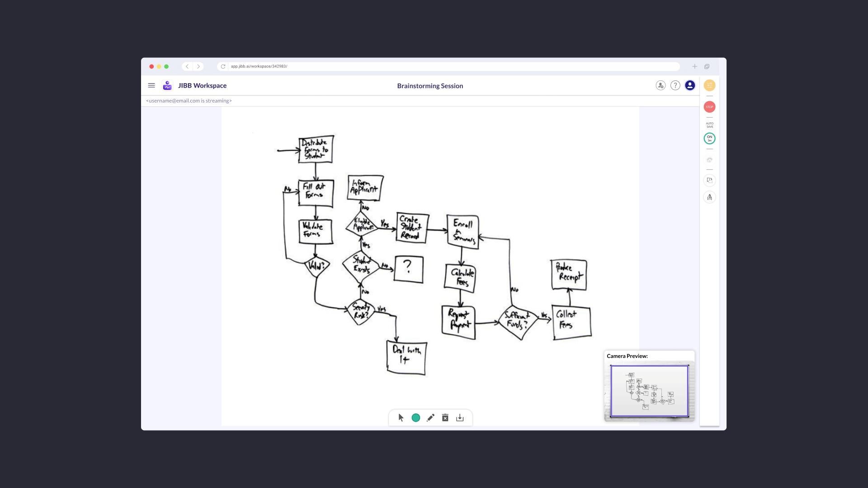Select the pencil drawing tool
The image size is (868, 488).
point(430,418)
